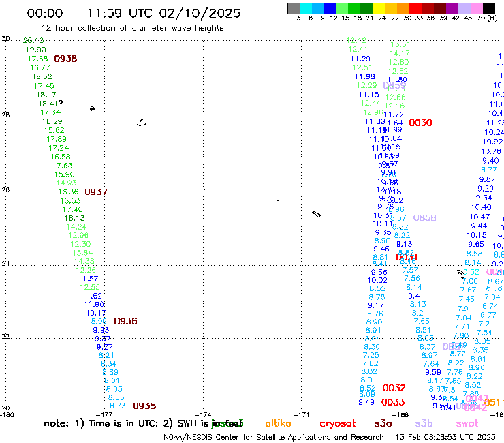Screen dimensions: 504x443
Task: Click the 9.56 wave height value
Action: [379, 272]
